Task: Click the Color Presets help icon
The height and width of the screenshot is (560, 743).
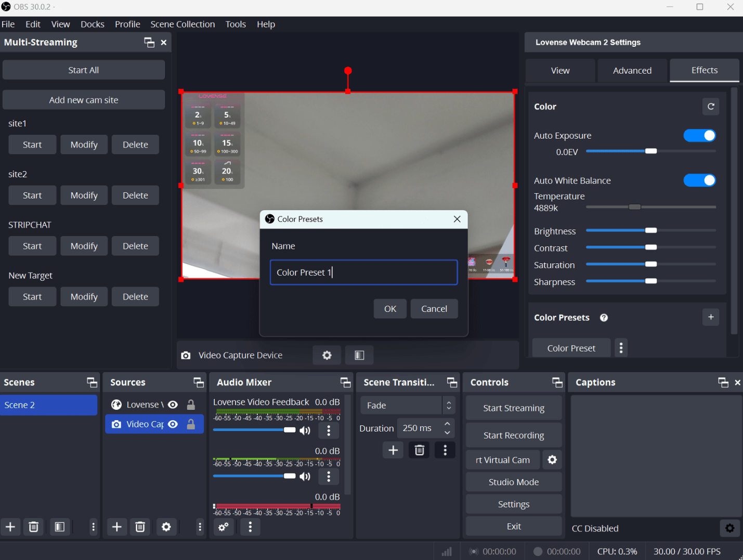Action: pos(604,318)
